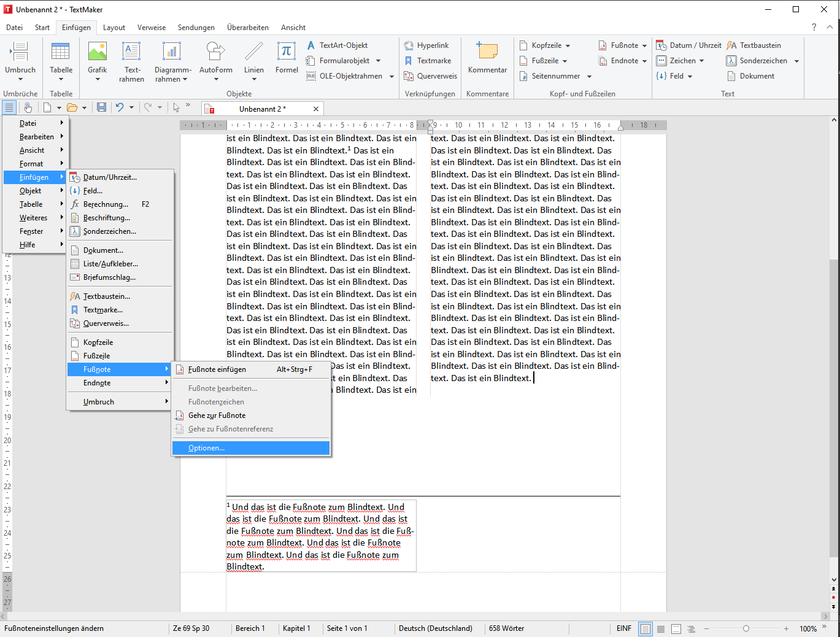
Task: Click the zoom slider handle
Action: 746,628
